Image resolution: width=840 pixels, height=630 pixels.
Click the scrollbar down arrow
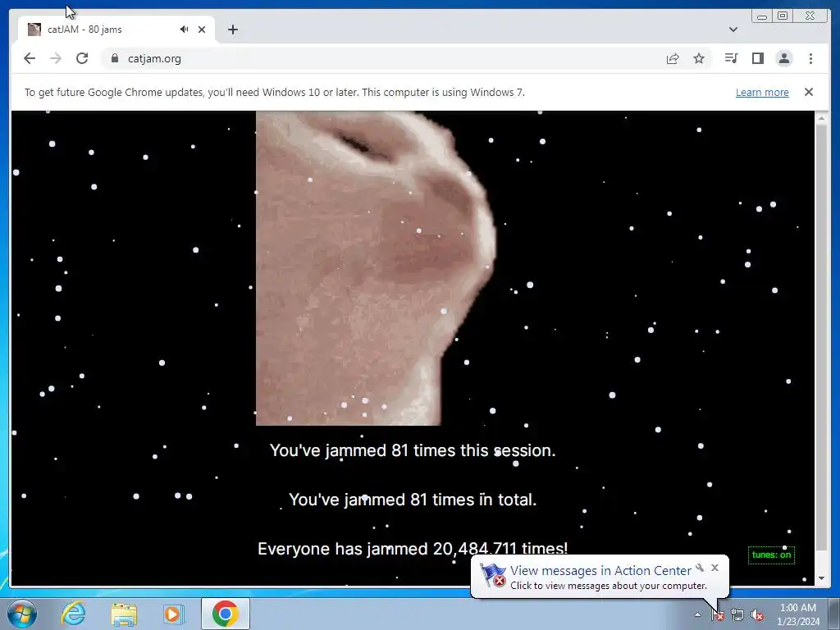821,578
